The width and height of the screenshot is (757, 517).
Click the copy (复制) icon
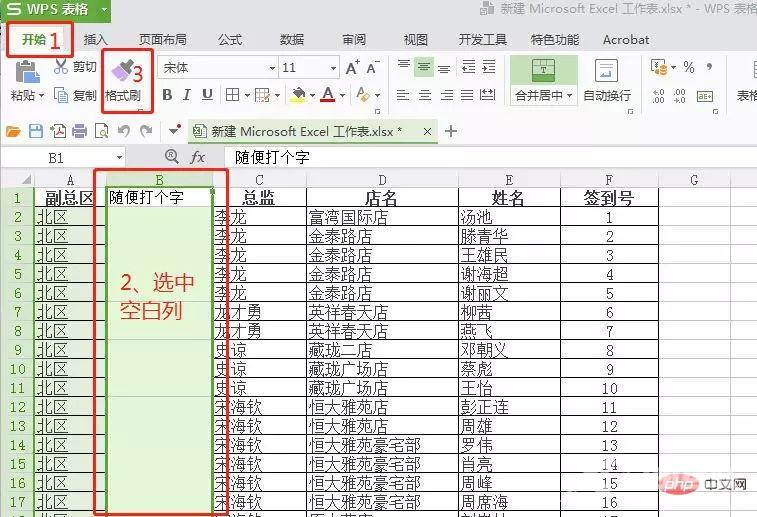tap(61, 95)
